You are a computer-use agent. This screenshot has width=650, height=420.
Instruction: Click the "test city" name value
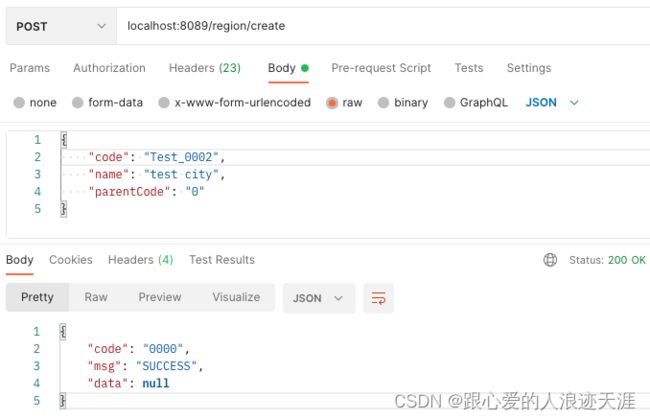[x=181, y=175]
